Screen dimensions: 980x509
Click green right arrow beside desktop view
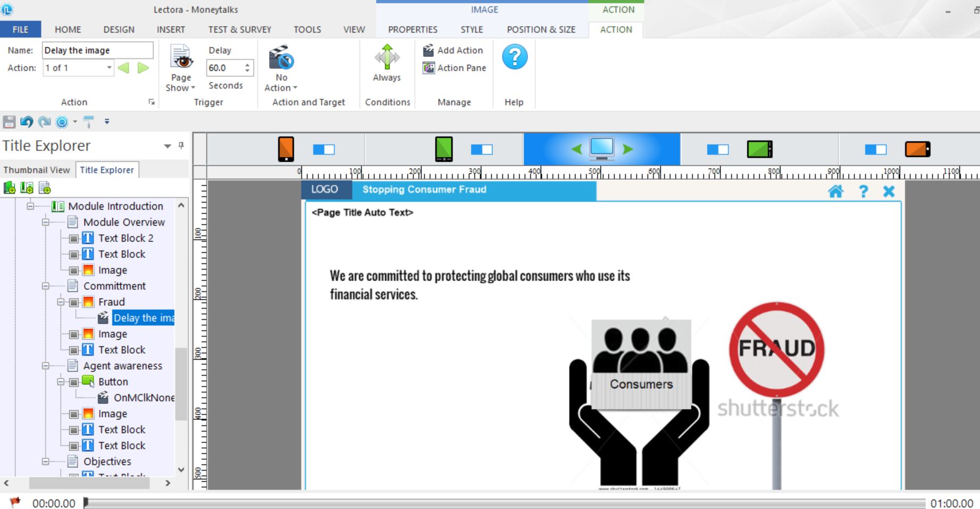[x=627, y=149]
